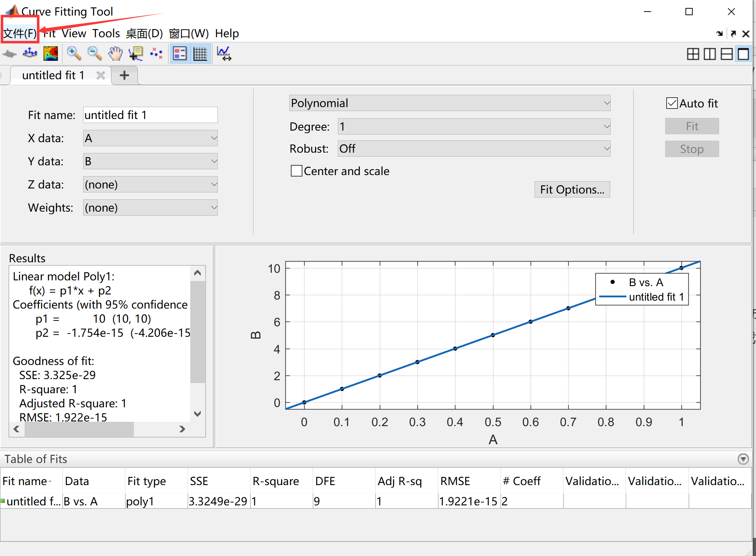Select the Pan hand tool
Image resolution: width=756 pixels, height=556 pixels.
[115, 54]
